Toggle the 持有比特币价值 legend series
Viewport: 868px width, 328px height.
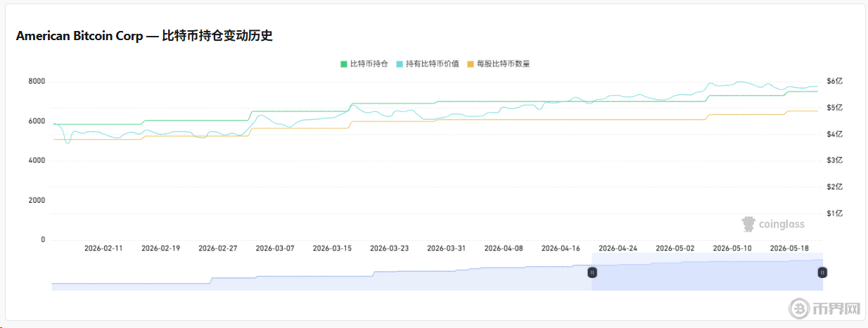click(428, 63)
